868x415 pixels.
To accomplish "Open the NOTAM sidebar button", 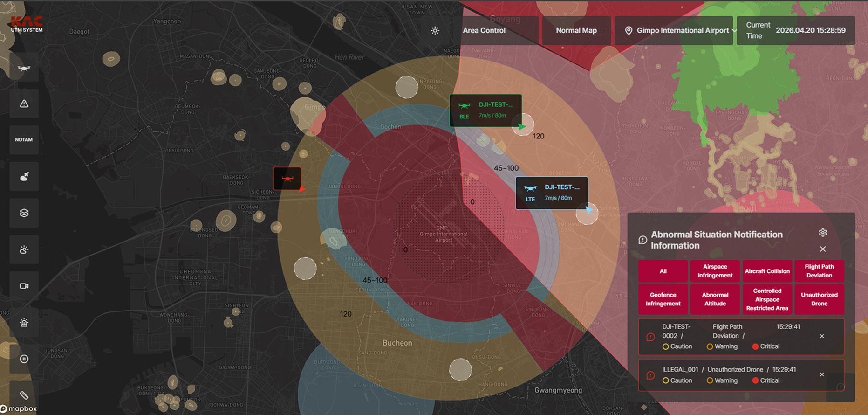I will [24, 140].
